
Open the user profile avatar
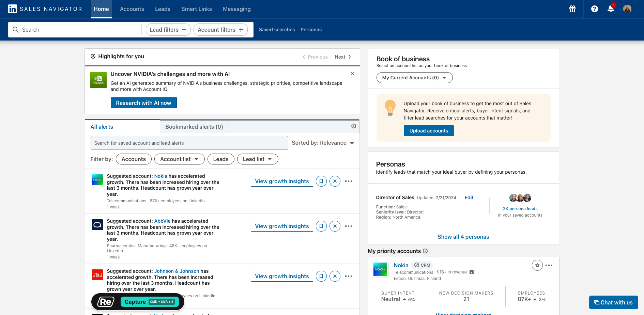click(x=627, y=9)
